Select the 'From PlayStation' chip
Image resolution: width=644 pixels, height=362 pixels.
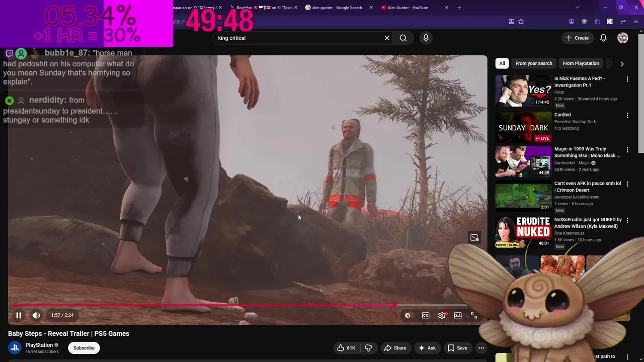click(581, 63)
